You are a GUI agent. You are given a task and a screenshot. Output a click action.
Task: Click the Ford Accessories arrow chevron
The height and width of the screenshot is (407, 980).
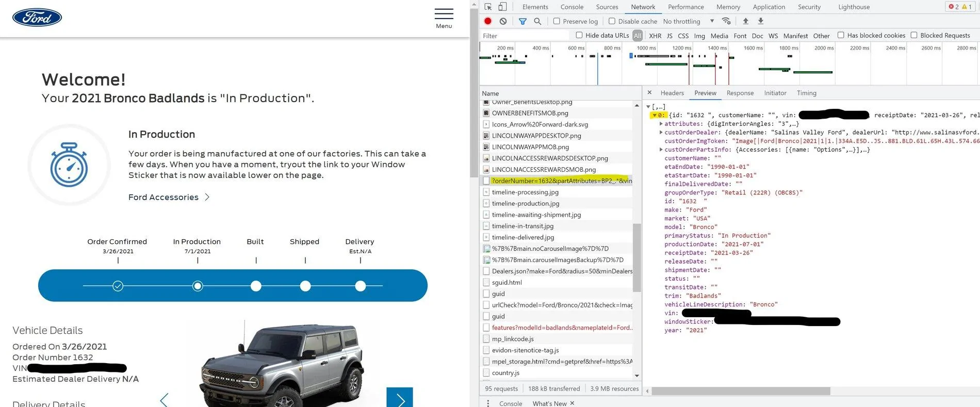pos(207,197)
